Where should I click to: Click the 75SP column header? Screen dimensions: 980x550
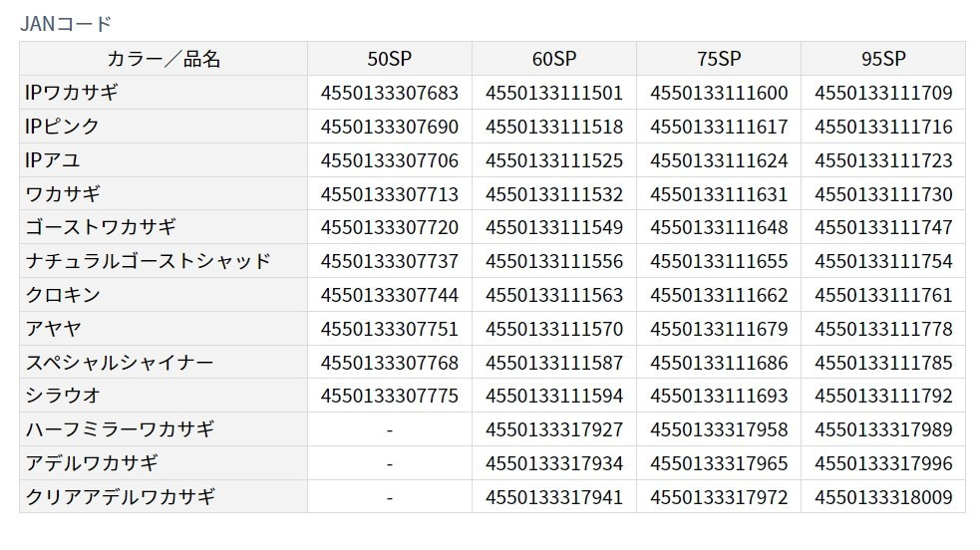point(718,59)
